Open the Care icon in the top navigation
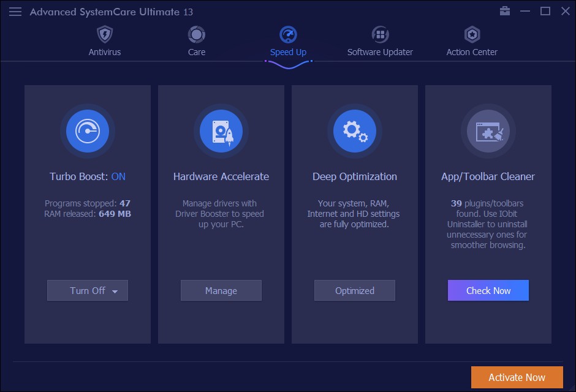 coord(196,34)
